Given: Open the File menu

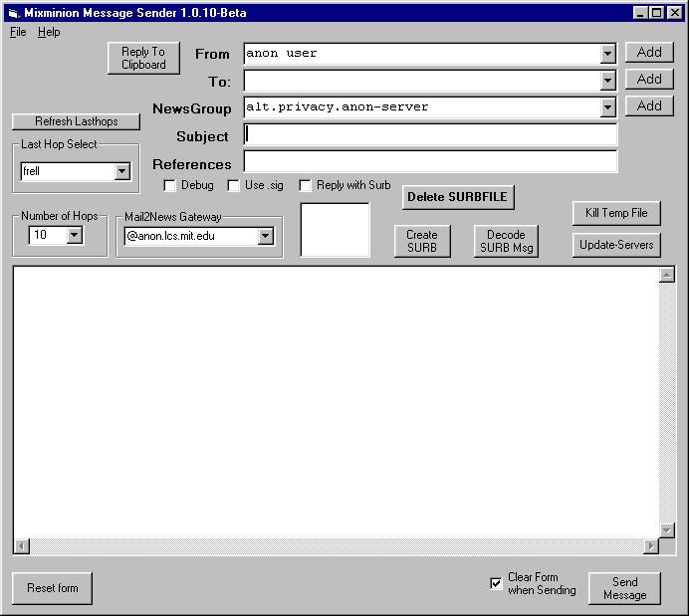Looking at the screenshot, I should click(x=18, y=32).
